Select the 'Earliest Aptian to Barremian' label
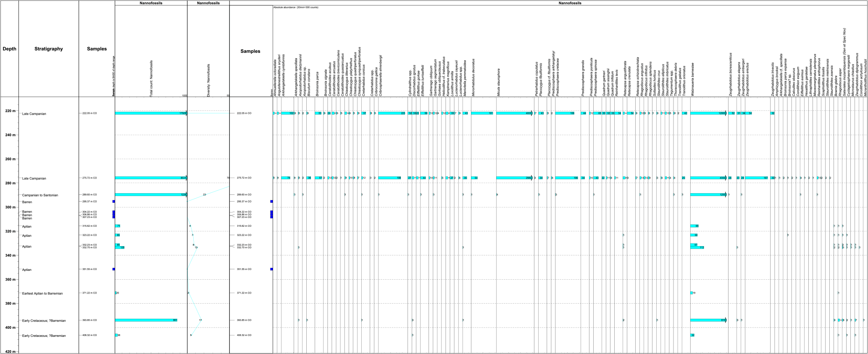 (42, 294)
